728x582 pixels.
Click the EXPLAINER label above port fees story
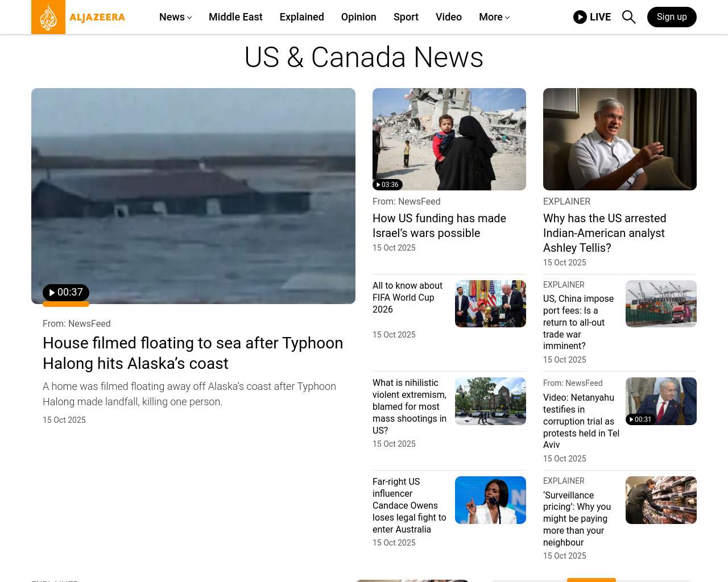point(564,285)
